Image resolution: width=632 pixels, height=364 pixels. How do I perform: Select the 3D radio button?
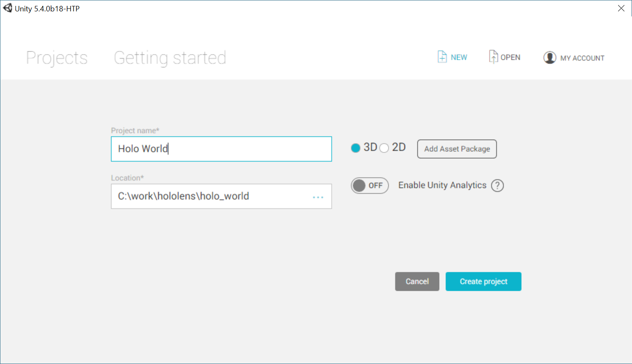pos(356,148)
